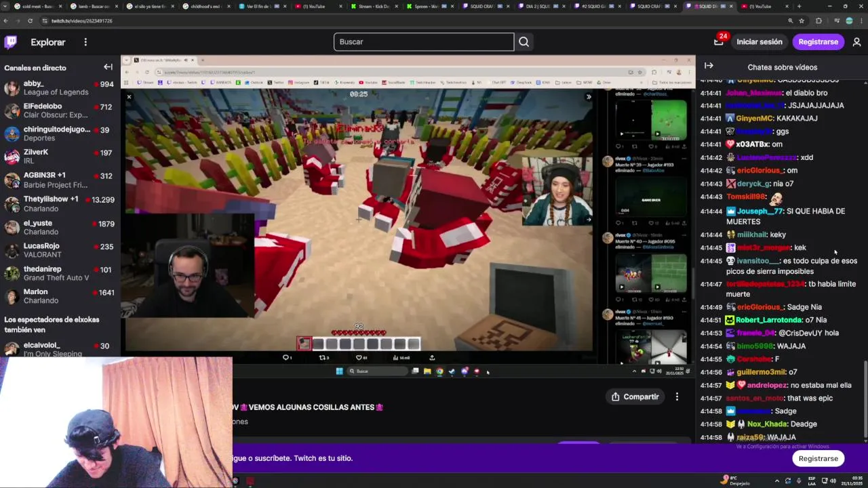
Task: Open elcalvolol_ channel in sidebar
Action: 60,349
